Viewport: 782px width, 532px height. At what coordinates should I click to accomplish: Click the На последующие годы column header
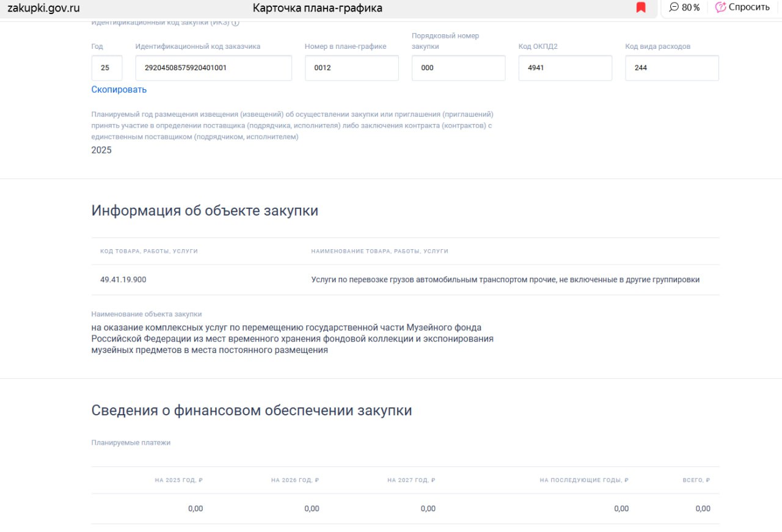(x=583, y=481)
